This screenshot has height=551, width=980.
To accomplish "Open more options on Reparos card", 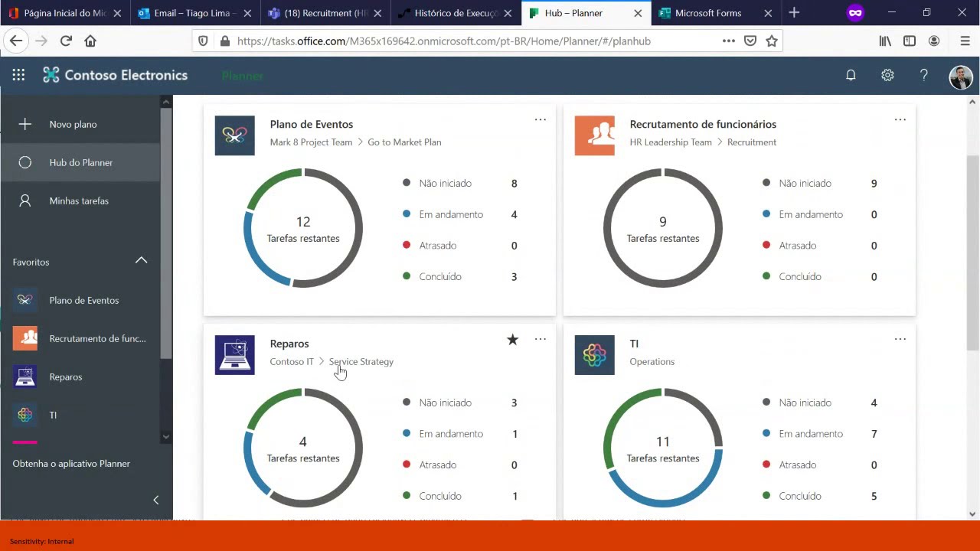I will coord(541,339).
